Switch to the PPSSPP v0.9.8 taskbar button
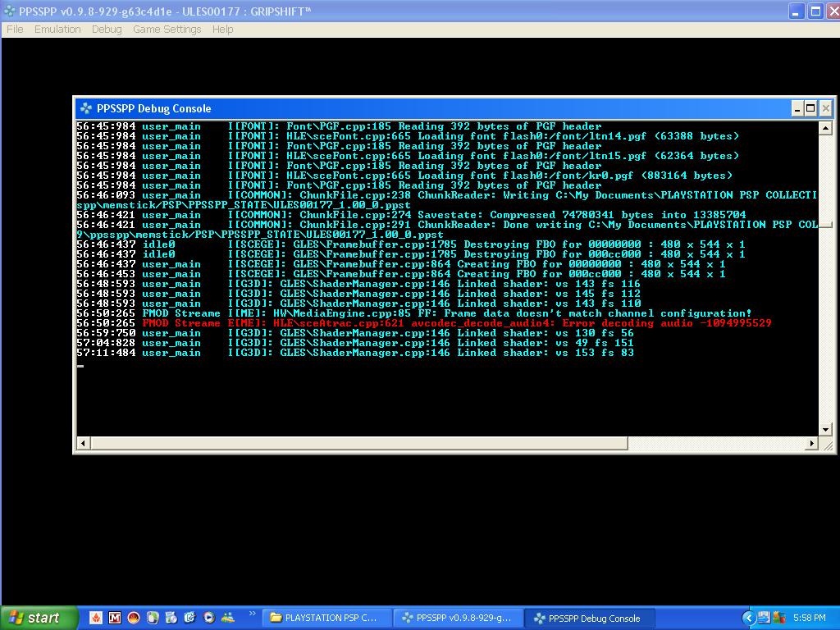This screenshot has height=630, width=840. 456,618
